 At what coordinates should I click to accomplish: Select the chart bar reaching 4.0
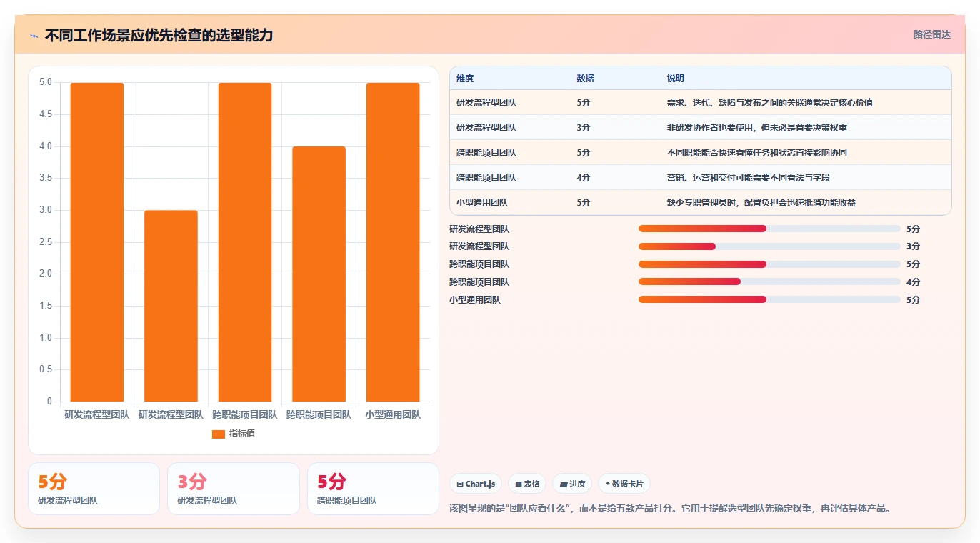click(319, 274)
